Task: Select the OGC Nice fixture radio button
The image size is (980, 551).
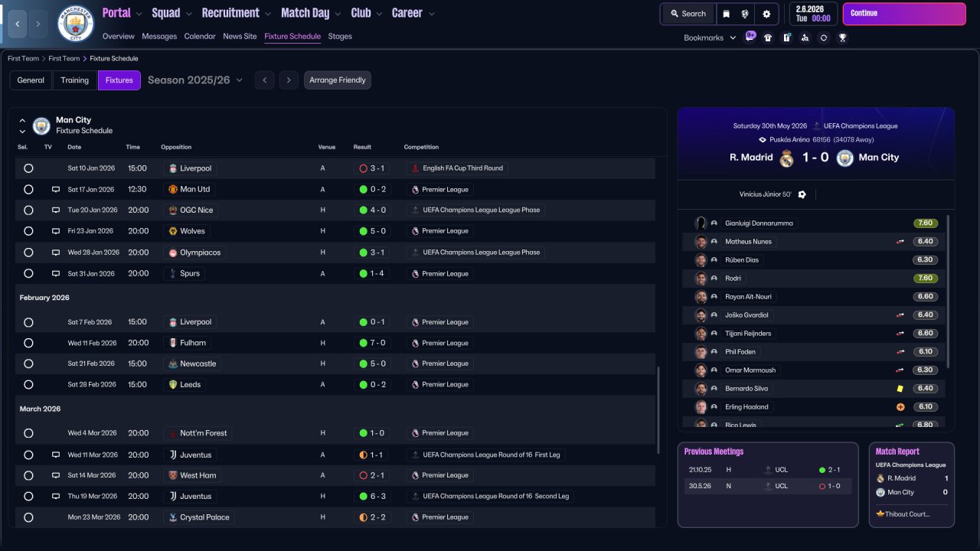Action: [x=28, y=210]
